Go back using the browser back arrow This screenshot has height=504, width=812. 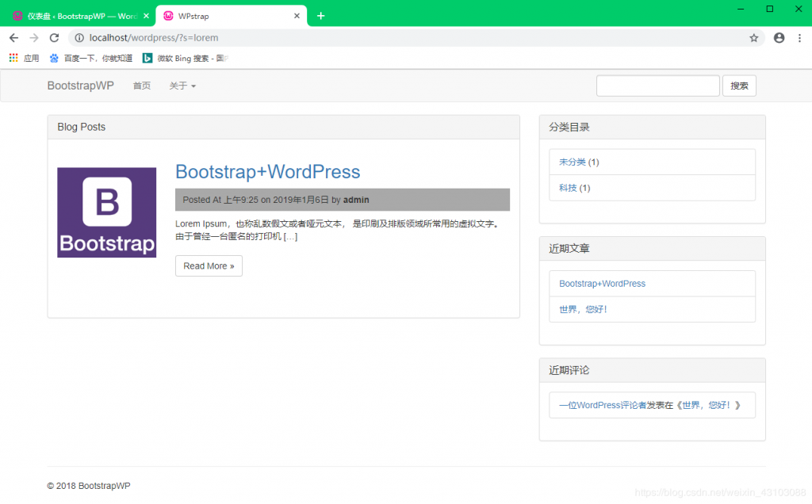[14, 38]
